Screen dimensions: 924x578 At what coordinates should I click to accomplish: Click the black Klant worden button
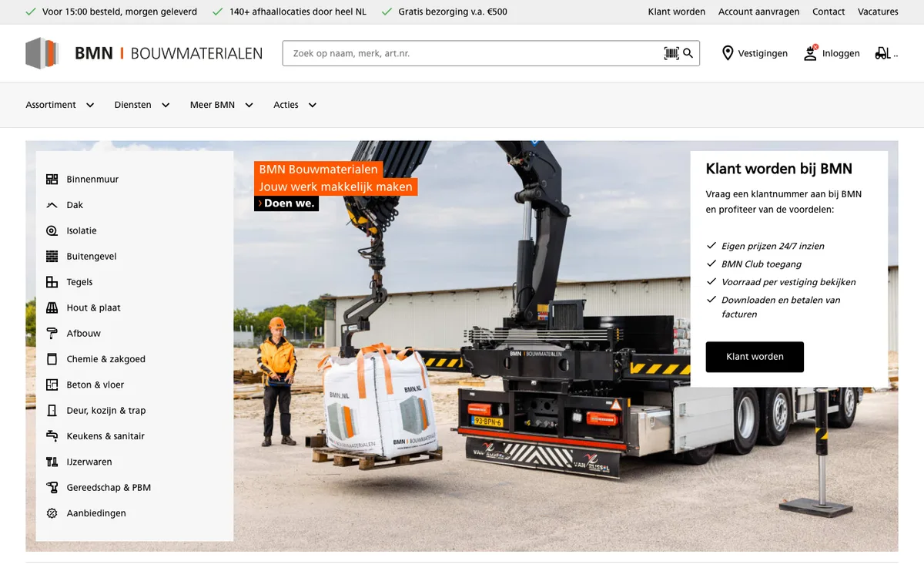coord(755,357)
